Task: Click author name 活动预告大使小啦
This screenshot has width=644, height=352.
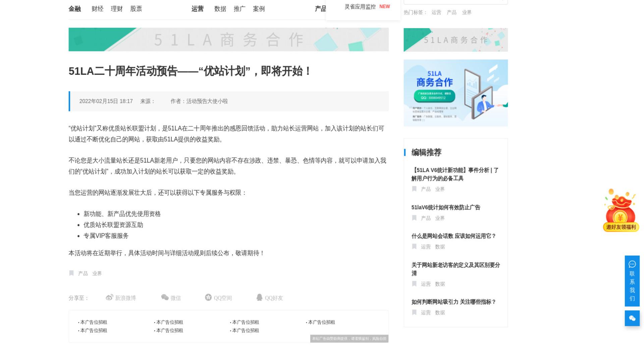Action: tap(207, 101)
